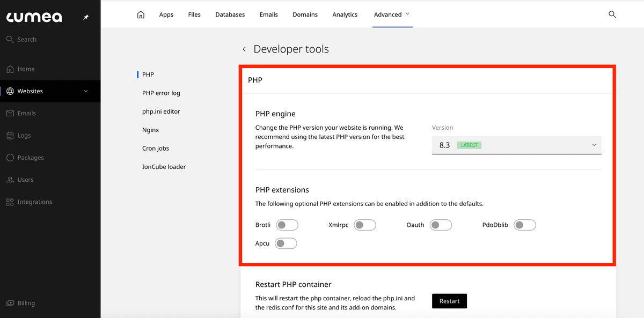Click the Restart PHP container heading
The image size is (644, 318).
point(294,285)
